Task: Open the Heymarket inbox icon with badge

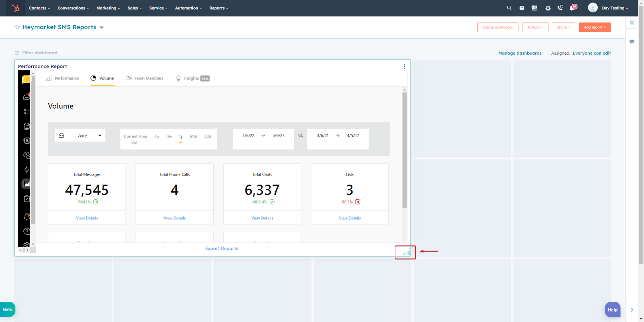Action: coord(27,96)
